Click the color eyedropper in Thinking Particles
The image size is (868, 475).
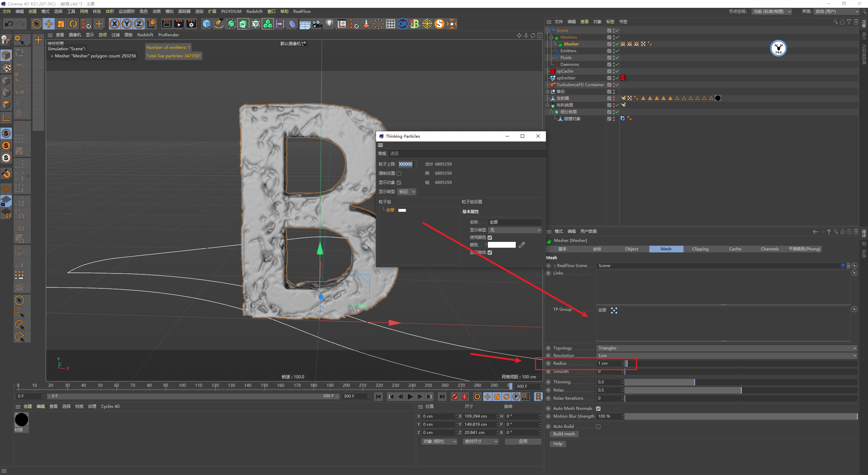tap(522, 245)
